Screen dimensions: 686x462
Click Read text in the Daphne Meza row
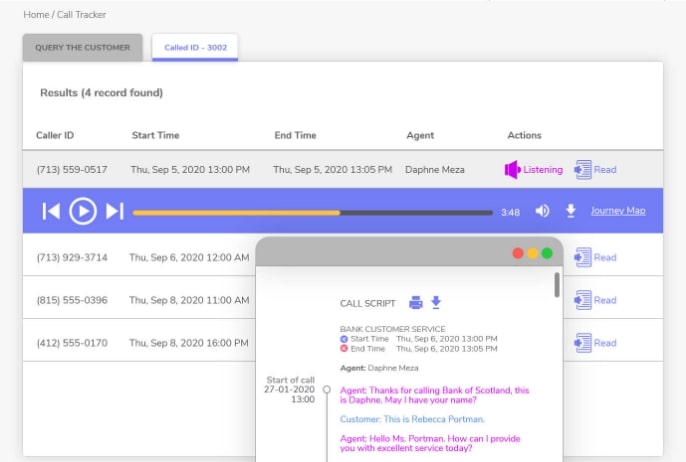[x=605, y=169]
